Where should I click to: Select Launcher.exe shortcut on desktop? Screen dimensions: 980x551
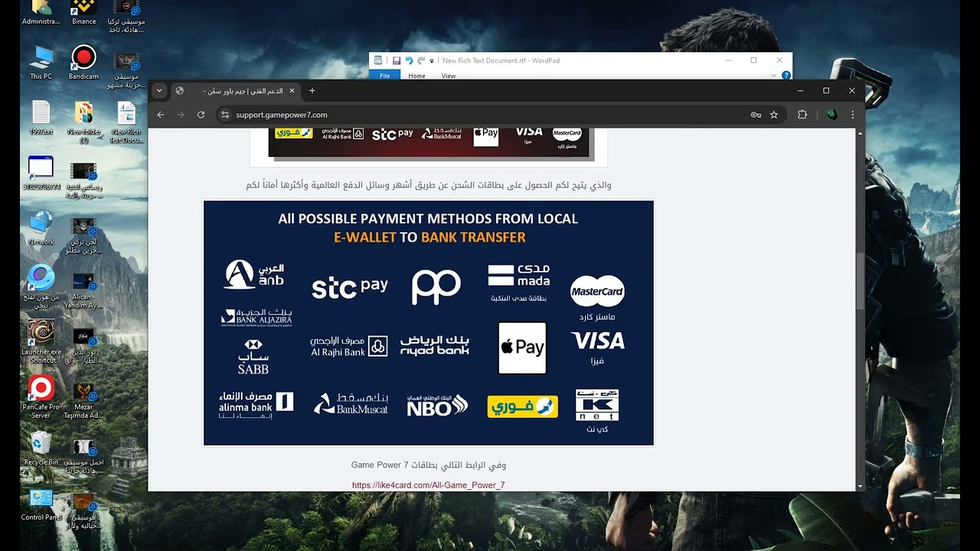click(x=41, y=342)
